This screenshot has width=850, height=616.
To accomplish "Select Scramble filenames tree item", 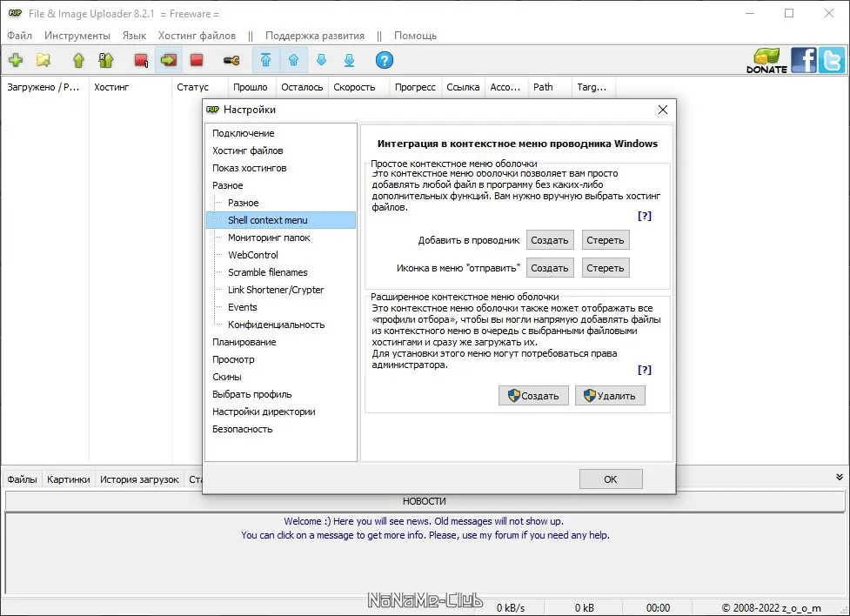I will 268,272.
